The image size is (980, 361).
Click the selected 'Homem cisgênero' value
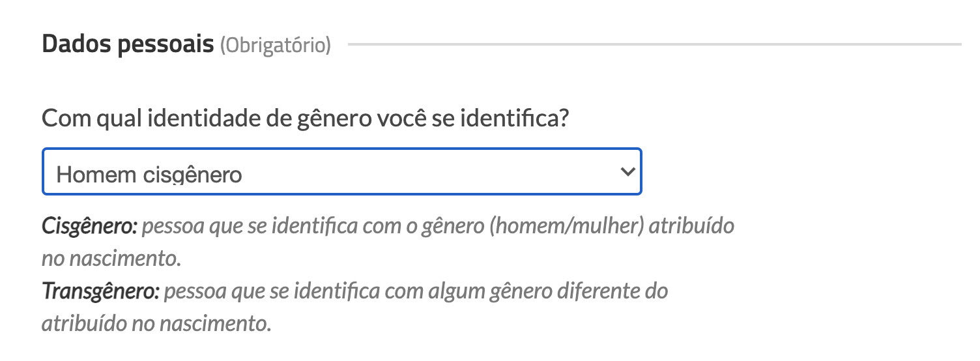coord(149,175)
